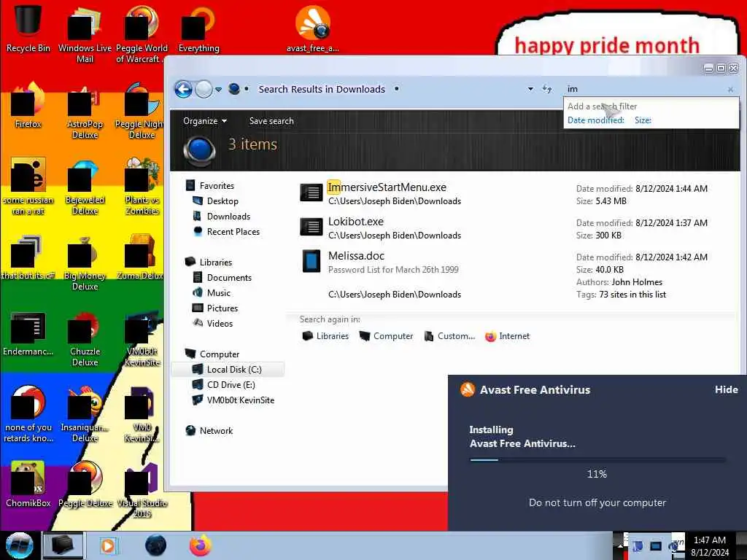The image size is (747, 560).
Task: Open avast_free_a... installer on desktop
Action: tap(312, 28)
